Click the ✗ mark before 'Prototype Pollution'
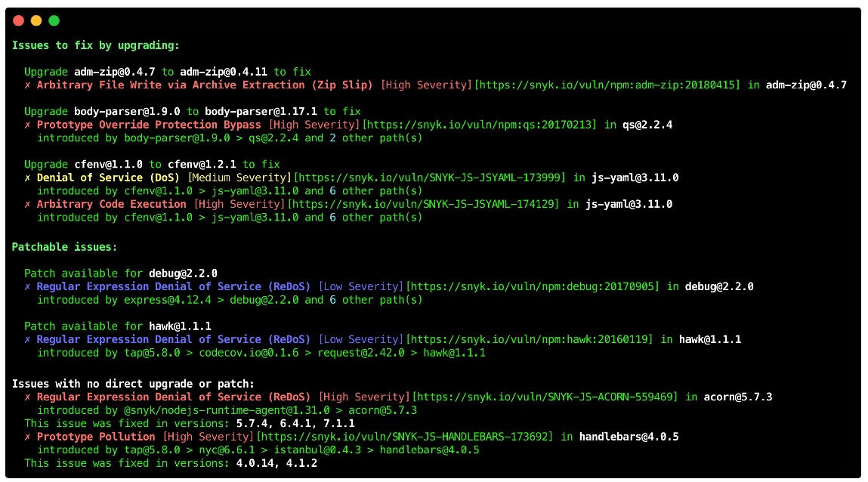This screenshot has height=482, width=868. tap(27, 437)
